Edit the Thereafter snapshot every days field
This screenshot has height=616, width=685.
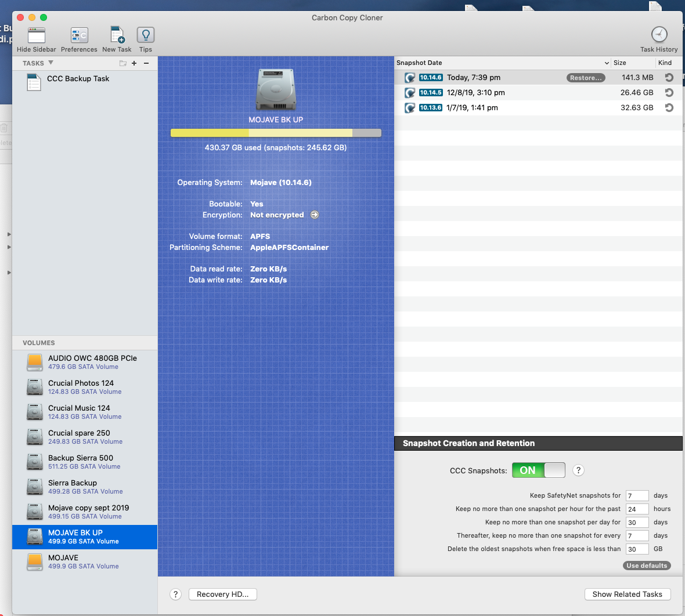[637, 536]
